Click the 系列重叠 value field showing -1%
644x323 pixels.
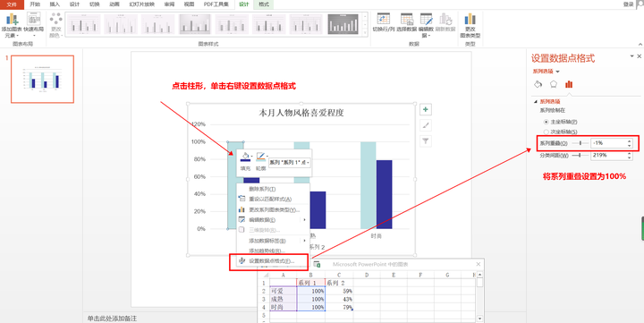[609, 143]
